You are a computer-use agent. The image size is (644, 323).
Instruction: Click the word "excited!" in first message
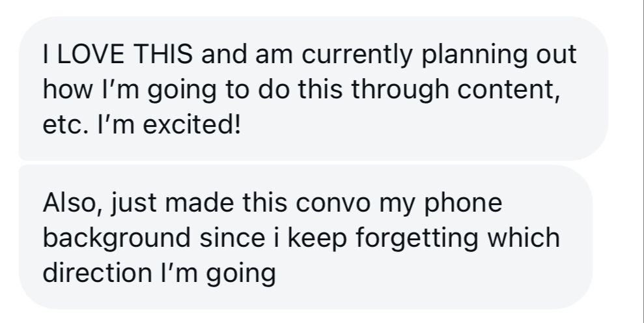pyautogui.click(x=191, y=125)
